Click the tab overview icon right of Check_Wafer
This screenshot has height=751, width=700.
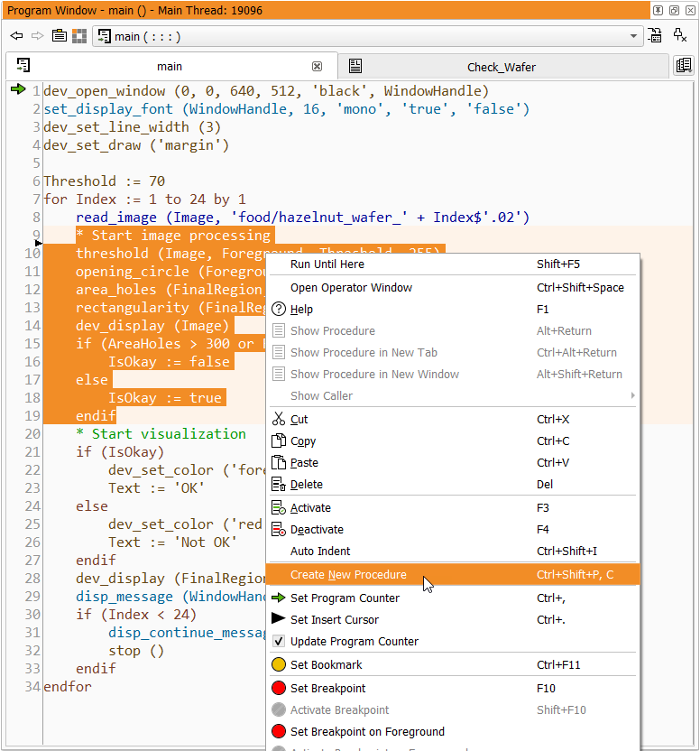click(684, 66)
